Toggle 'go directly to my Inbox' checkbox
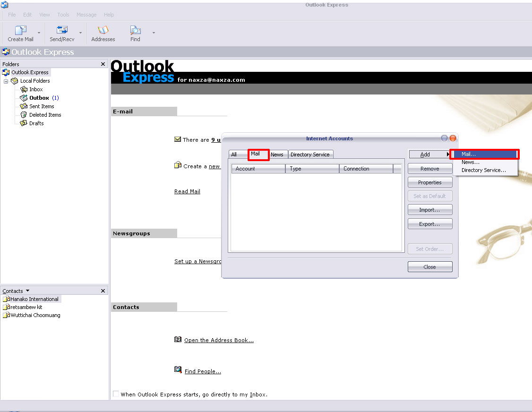 pos(116,394)
